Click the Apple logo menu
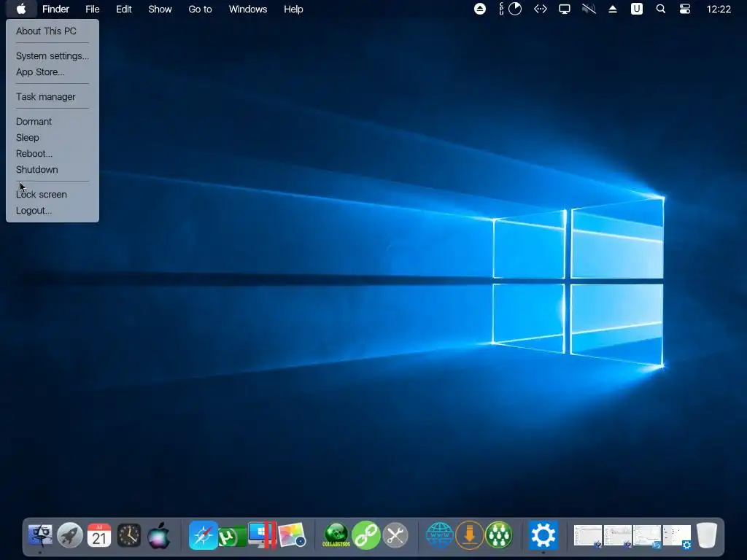The image size is (747, 560). [21, 9]
